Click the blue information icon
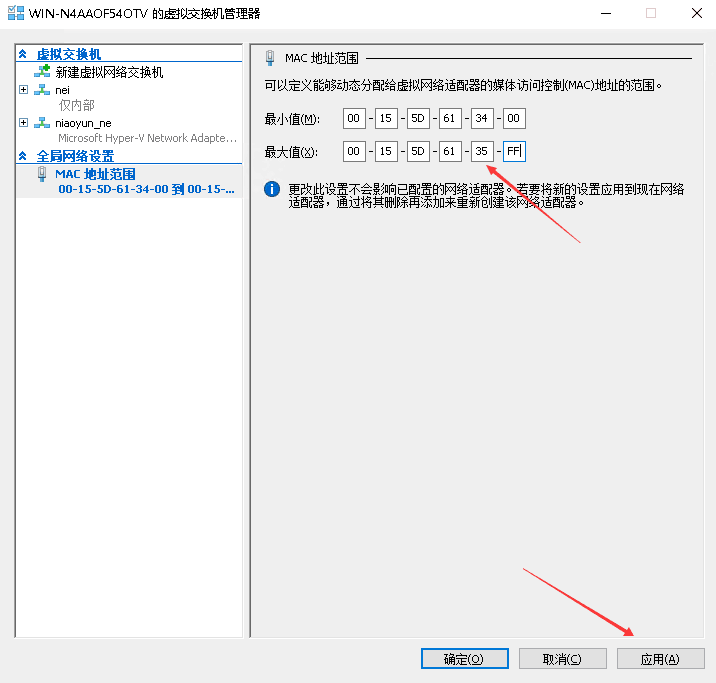 (x=272, y=189)
